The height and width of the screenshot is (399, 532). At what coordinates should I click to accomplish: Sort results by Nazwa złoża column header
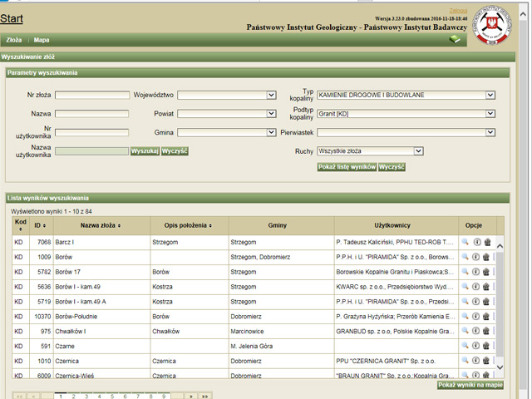[x=101, y=225]
